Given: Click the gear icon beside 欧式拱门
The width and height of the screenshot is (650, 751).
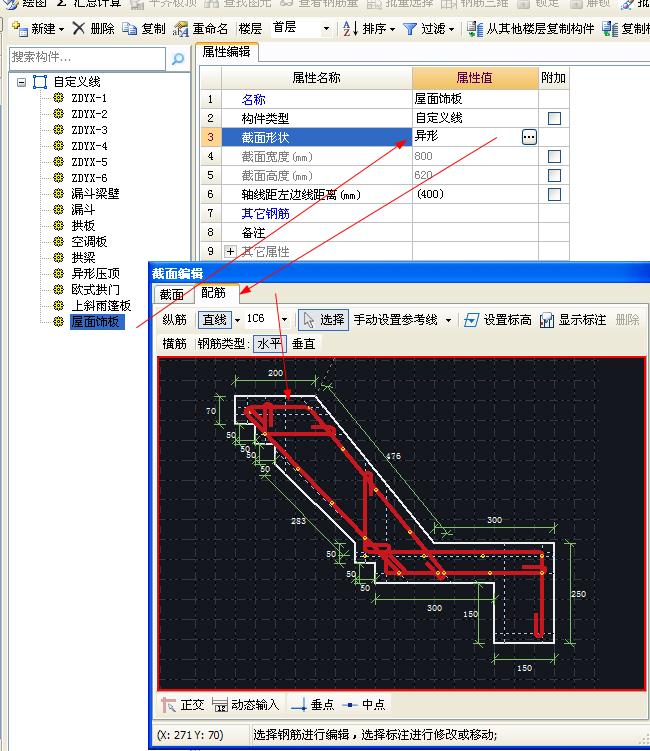Looking at the screenshot, I should 58,289.
